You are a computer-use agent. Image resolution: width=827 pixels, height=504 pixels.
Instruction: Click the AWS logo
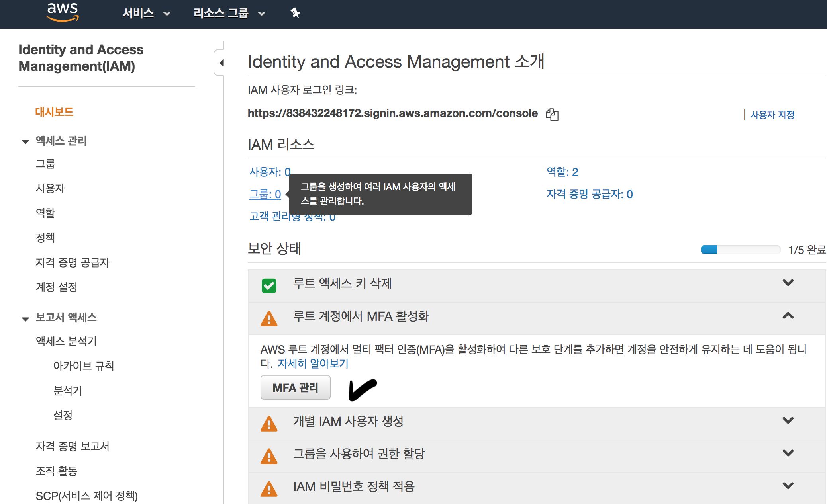[x=63, y=12]
